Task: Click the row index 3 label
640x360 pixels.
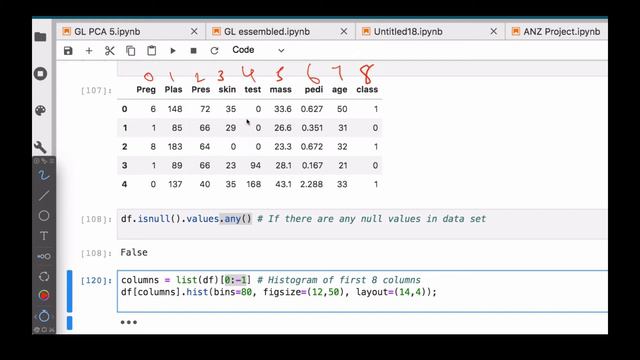Action: [124, 165]
